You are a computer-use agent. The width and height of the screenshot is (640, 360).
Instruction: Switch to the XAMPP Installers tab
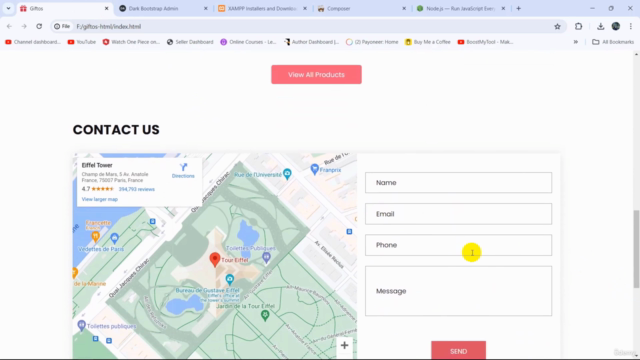pos(262,8)
